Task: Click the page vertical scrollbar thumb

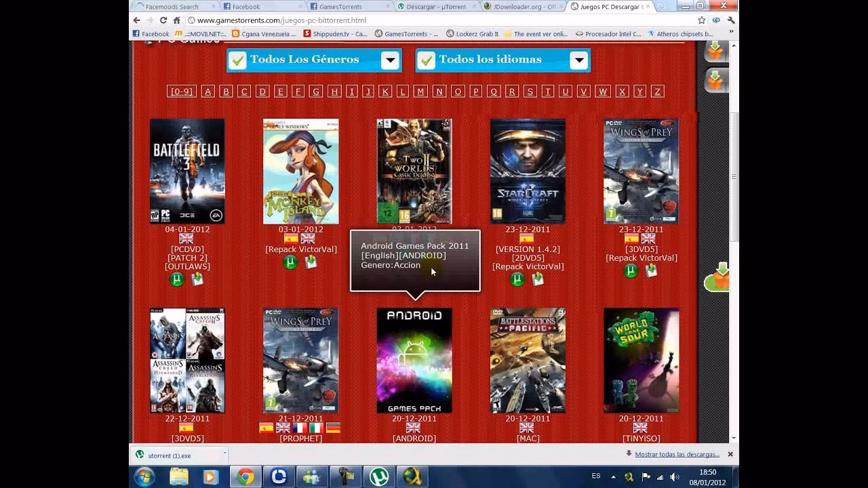Action: click(x=734, y=177)
